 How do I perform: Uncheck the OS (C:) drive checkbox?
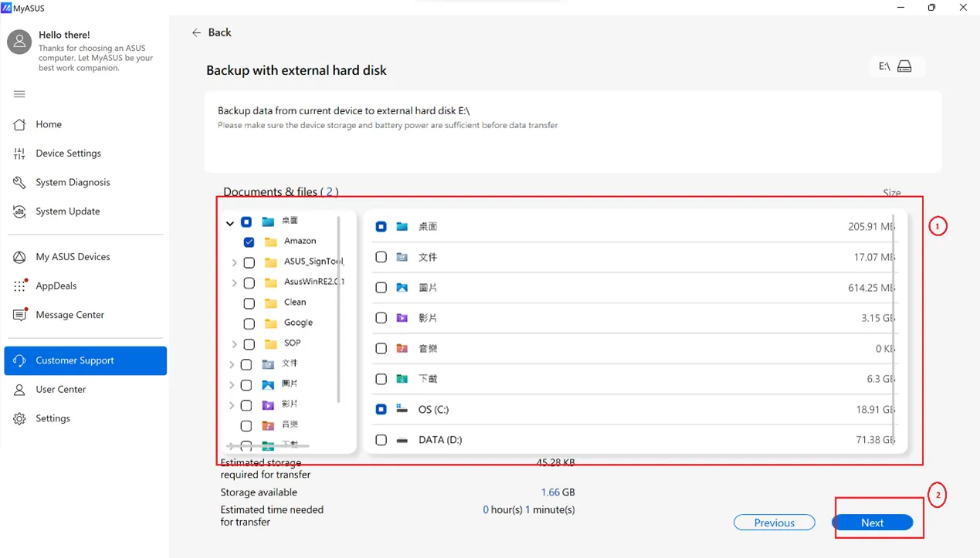coord(381,409)
